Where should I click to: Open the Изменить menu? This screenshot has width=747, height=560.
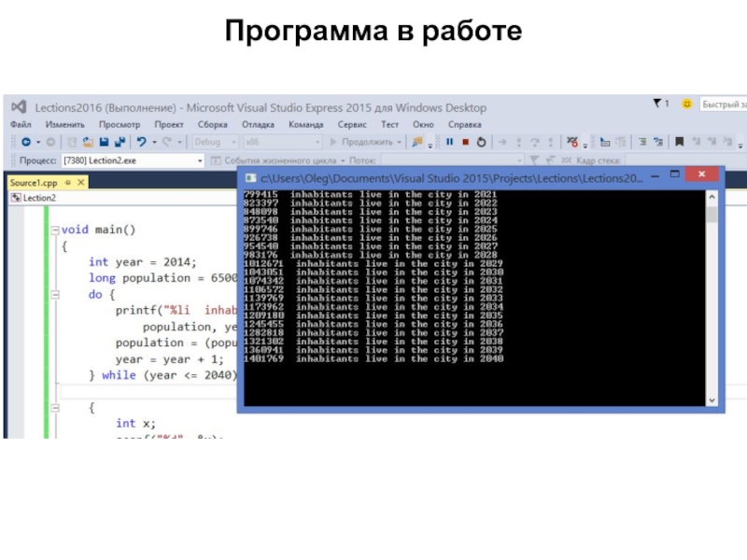tap(65, 125)
